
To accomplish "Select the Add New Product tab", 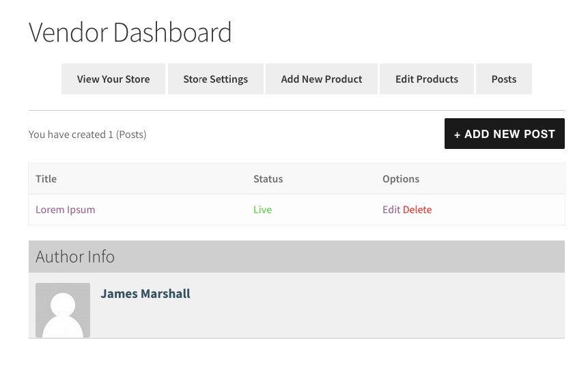I will (322, 79).
